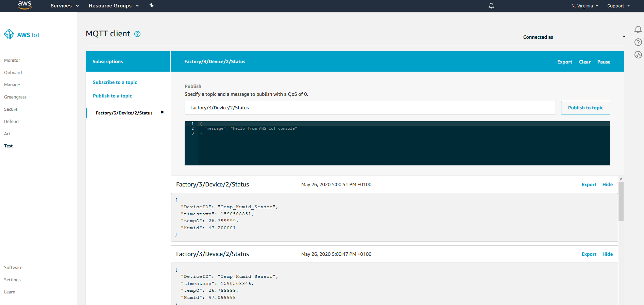The image size is (644, 305).
Task: Open notifications bell in the top navigation bar
Action: [x=491, y=6]
